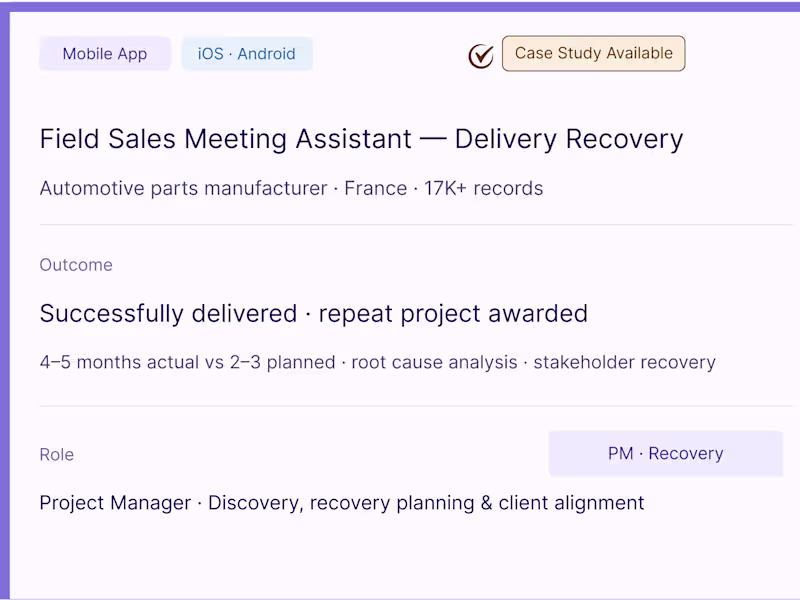The width and height of the screenshot is (800, 600).
Task: Click the Outcome section label
Action: coord(76,265)
